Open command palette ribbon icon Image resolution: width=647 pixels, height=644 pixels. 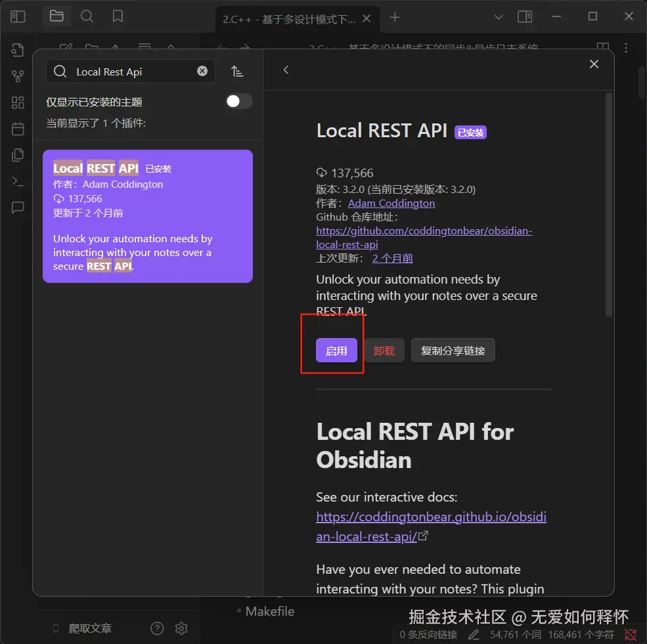(18, 181)
